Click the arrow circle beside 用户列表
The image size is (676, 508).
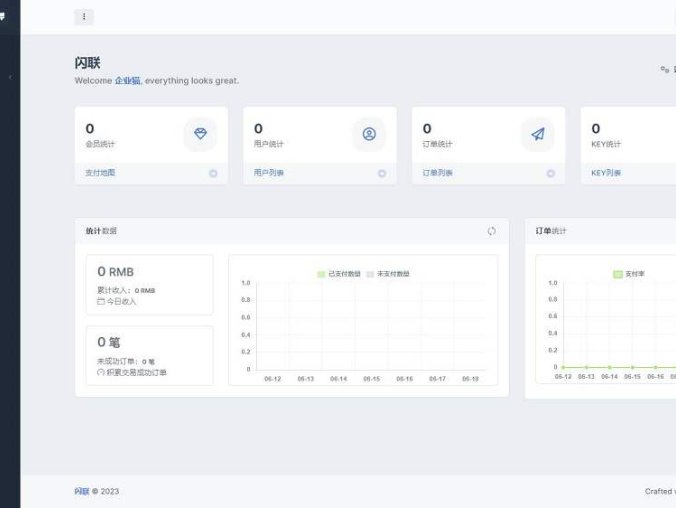point(382,173)
